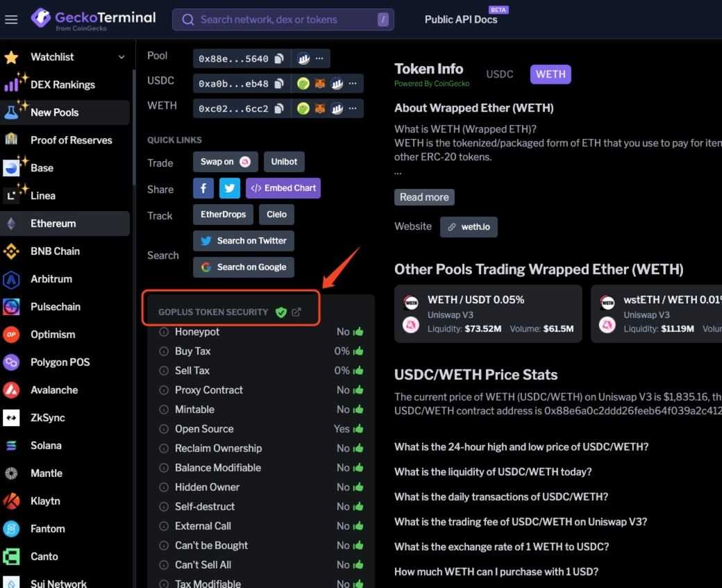Share the pool on Facebook
722x588 pixels.
203,187
